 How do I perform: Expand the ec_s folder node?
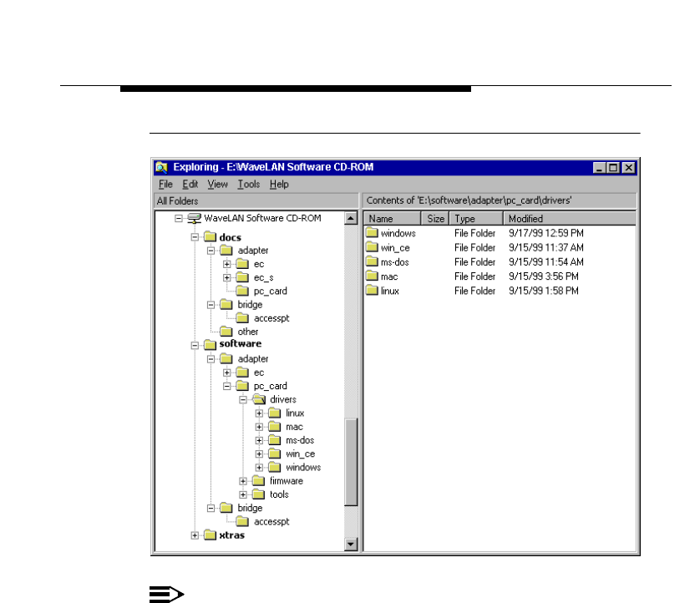[x=226, y=277]
